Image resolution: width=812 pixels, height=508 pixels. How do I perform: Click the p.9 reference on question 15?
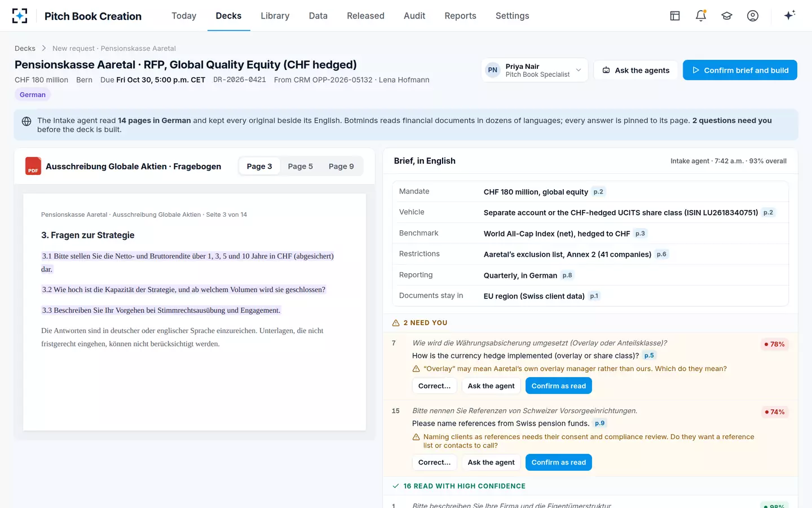tap(599, 423)
